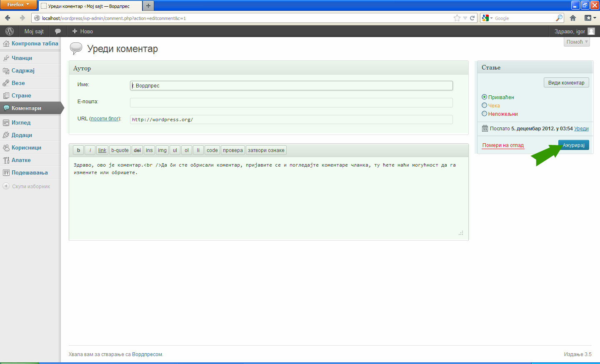Image resolution: width=600 pixels, height=364 pixels.
Task: Click the Чланци pushpin icon
Action: pos(6,58)
